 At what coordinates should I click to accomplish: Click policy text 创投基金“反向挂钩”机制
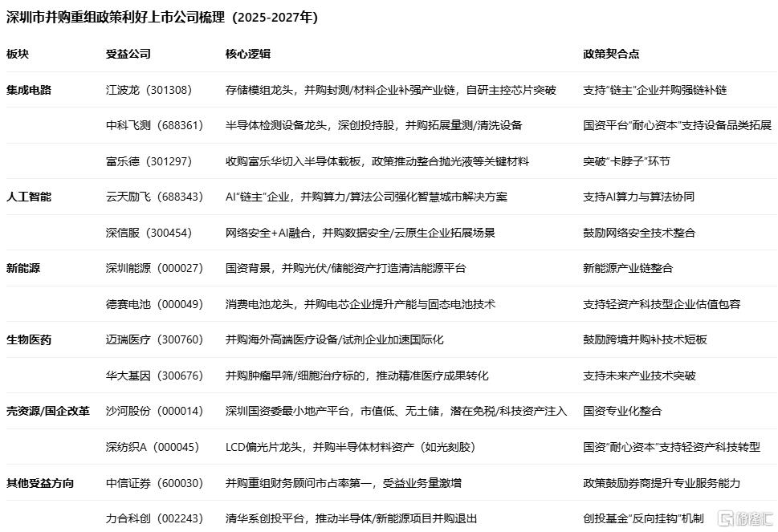point(643,518)
